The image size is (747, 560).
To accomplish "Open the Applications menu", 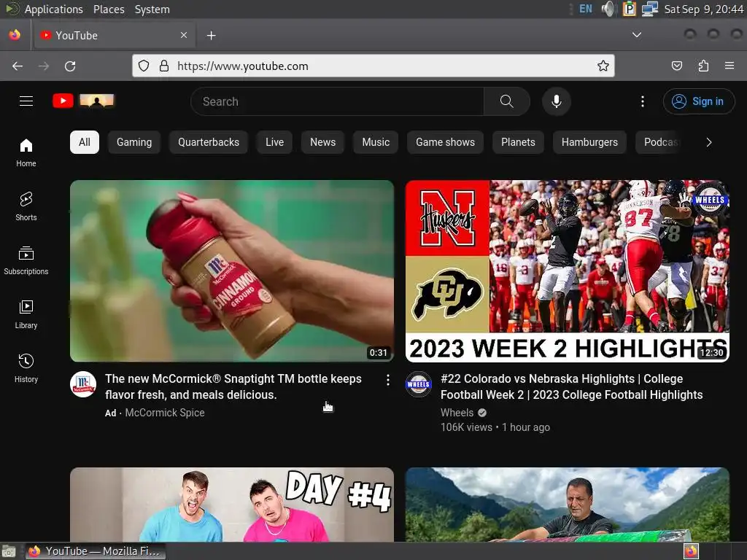I will (x=53, y=9).
